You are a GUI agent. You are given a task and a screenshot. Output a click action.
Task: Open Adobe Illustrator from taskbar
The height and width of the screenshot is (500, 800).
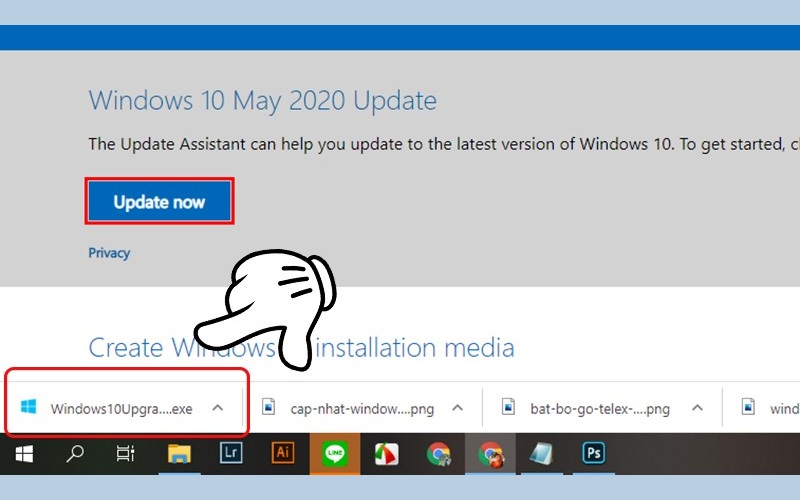tap(283, 453)
